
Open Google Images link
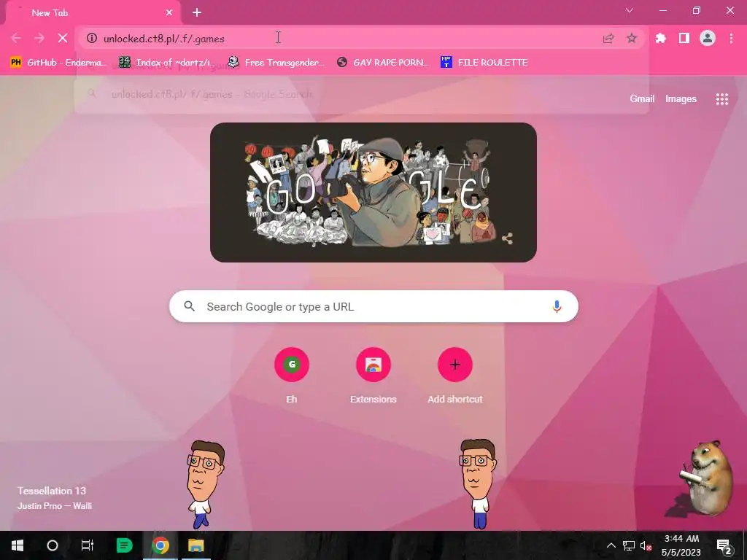pos(681,98)
